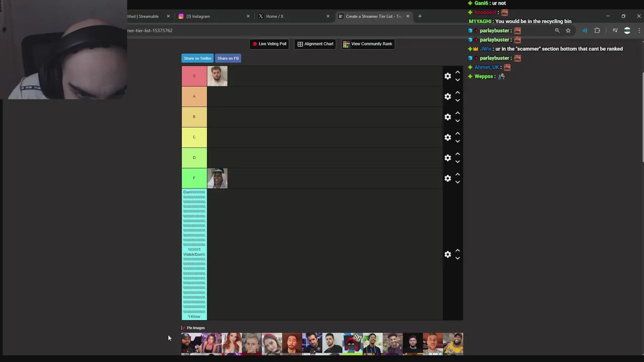Screen dimensions: 644x362
Task: Open the Chrome three-dot menu
Action: tap(639, 31)
